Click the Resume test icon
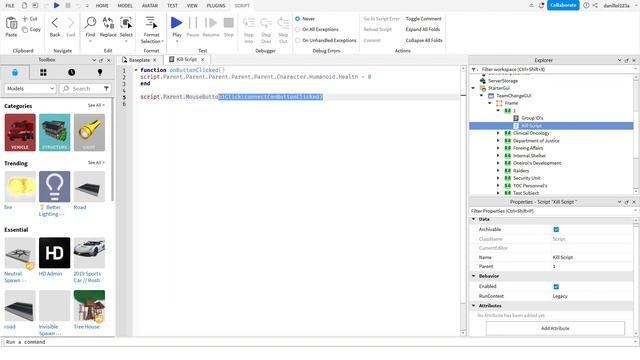The width and height of the screenshot is (640, 360). point(211,23)
